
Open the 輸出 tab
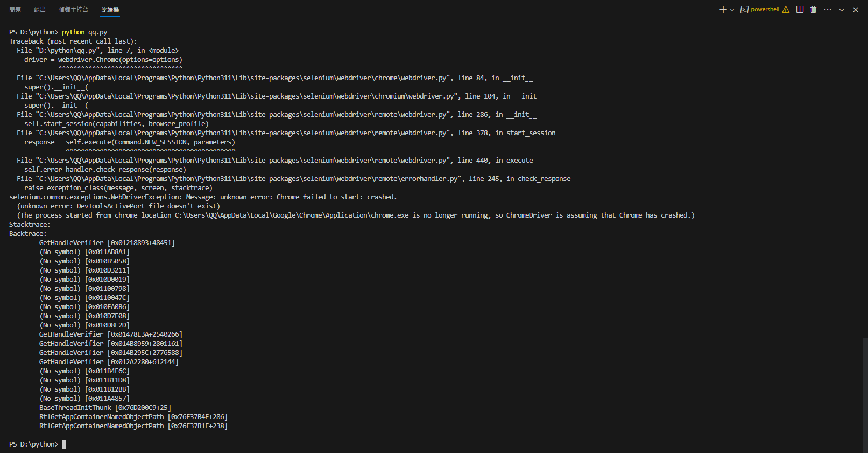39,9
